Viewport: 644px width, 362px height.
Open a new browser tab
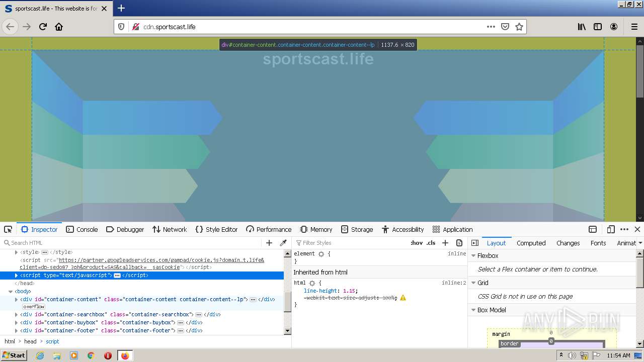click(121, 8)
